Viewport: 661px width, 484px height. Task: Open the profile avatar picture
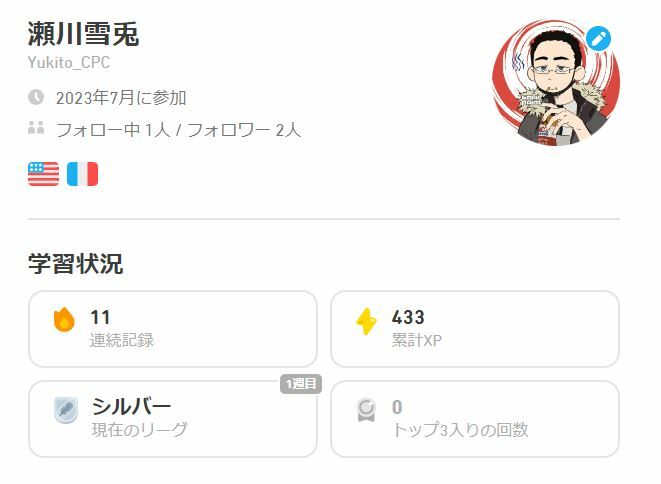click(556, 82)
